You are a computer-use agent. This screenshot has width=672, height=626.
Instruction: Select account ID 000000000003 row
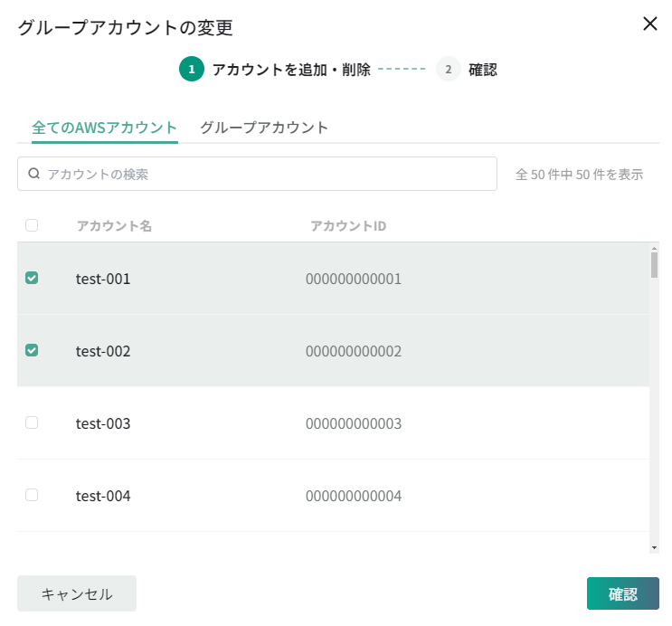354,423
